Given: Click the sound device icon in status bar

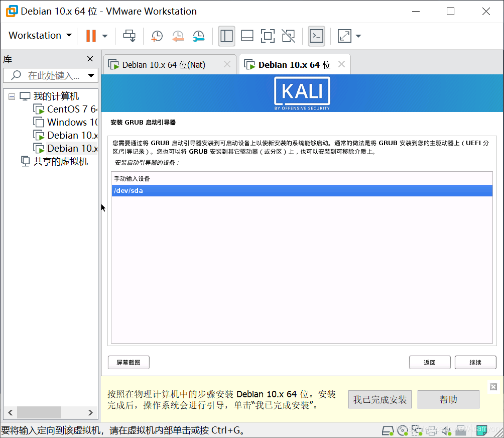Looking at the screenshot, I should point(446,430).
